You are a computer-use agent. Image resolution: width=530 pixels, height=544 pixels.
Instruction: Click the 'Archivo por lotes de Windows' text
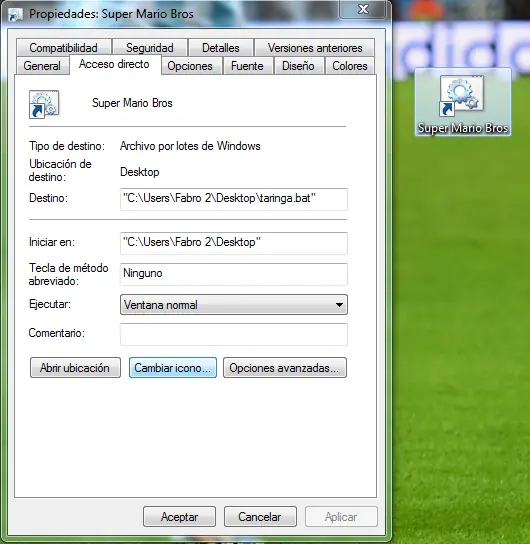point(190,146)
